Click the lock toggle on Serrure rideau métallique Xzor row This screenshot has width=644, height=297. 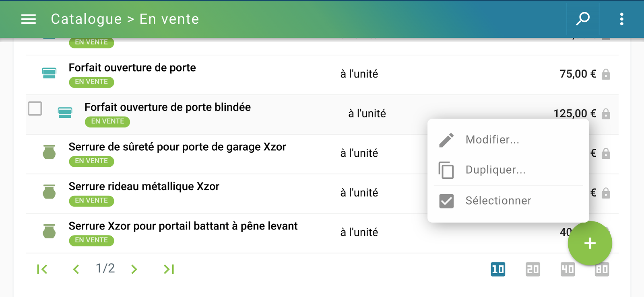tap(607, 193)
